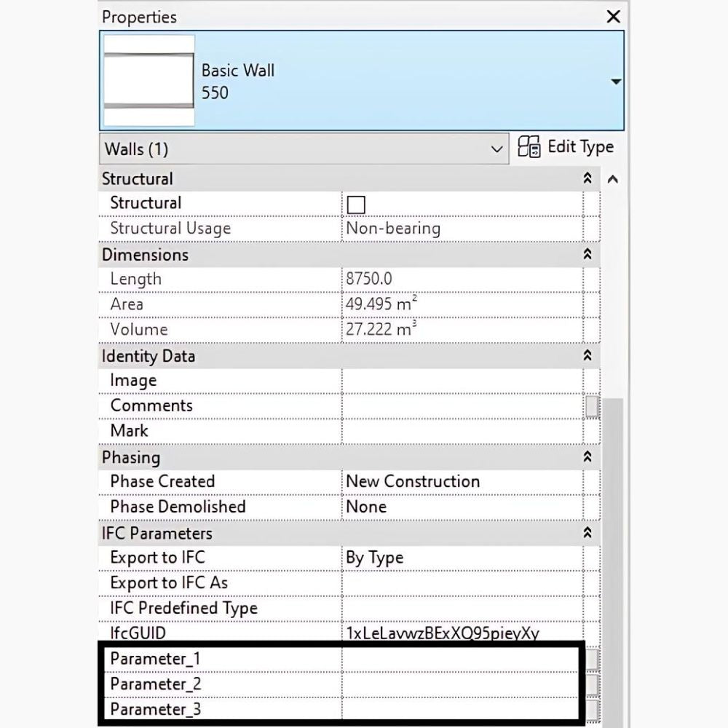Collapse the Structural section
Screen dimensions: 728x728
(x=587, y=178)
